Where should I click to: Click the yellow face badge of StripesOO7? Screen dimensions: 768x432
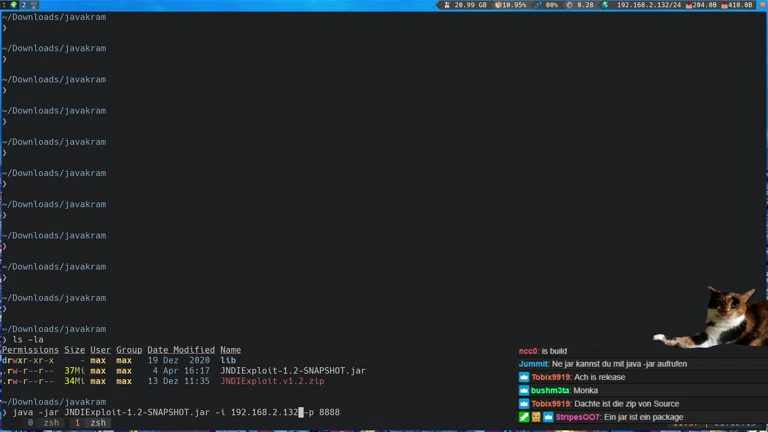coord(536,417)
